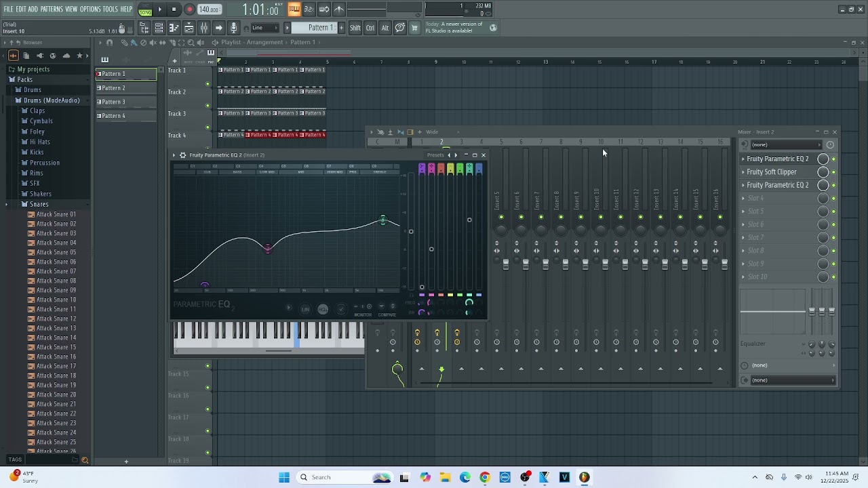Open the Presets menu in Parametric EQ

(435, 155)
